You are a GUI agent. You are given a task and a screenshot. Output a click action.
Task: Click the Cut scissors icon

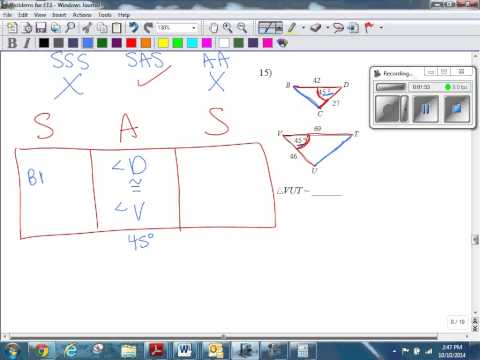click(x=87, y=28)
